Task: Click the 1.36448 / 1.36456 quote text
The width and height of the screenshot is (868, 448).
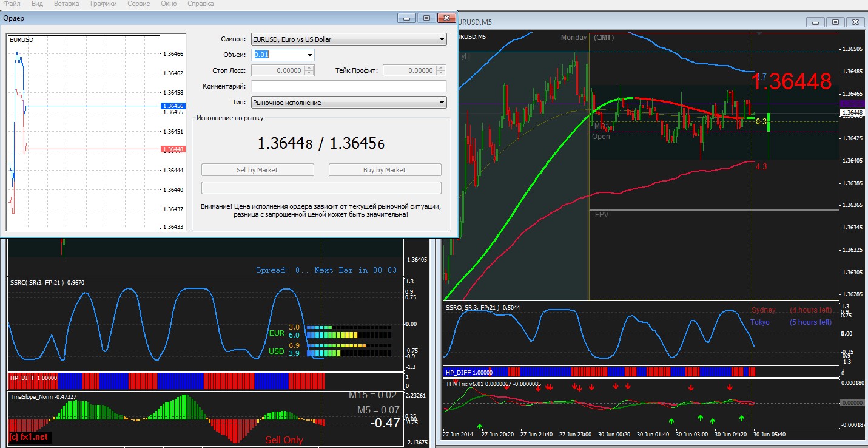Action: coord(321,144)
